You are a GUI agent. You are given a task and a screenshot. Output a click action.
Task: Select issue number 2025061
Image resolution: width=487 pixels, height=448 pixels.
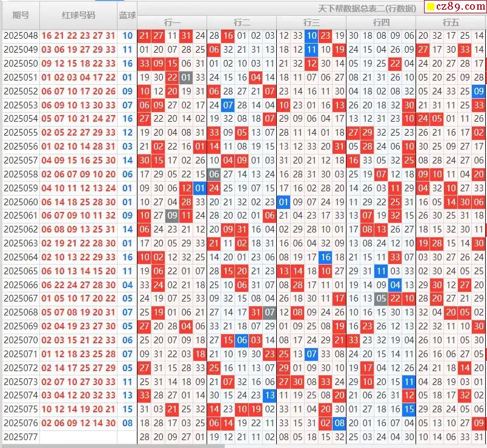[21, 216]
